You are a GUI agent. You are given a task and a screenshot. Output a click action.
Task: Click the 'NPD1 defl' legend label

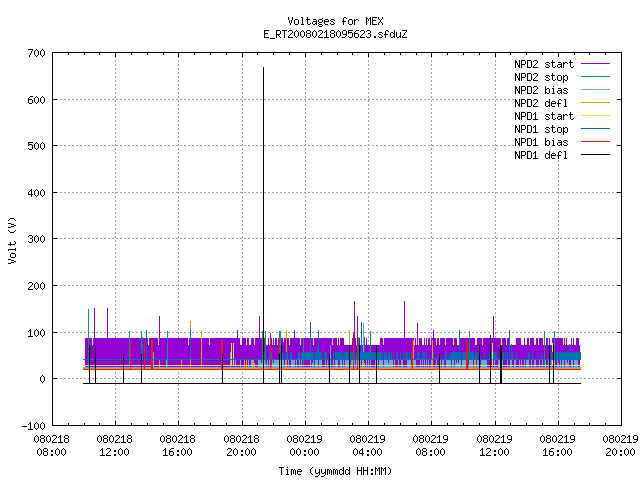pos(541,155)
